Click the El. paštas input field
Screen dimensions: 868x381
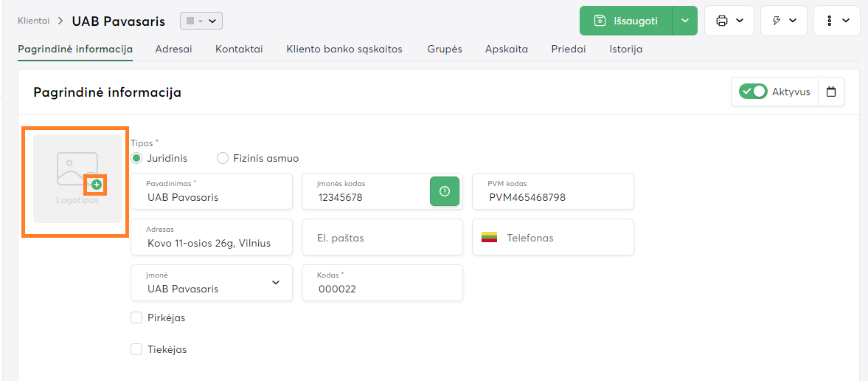[x=382, y=238]
